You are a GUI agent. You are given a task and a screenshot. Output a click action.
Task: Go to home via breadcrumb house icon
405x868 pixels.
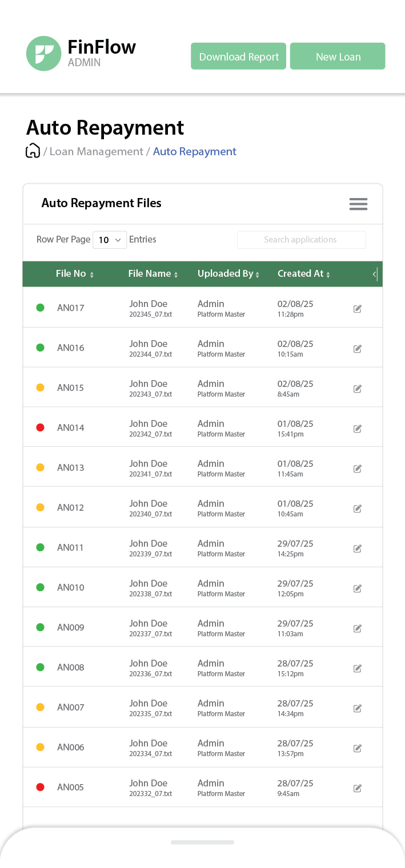pyautogui.click(x=33, y=151)
